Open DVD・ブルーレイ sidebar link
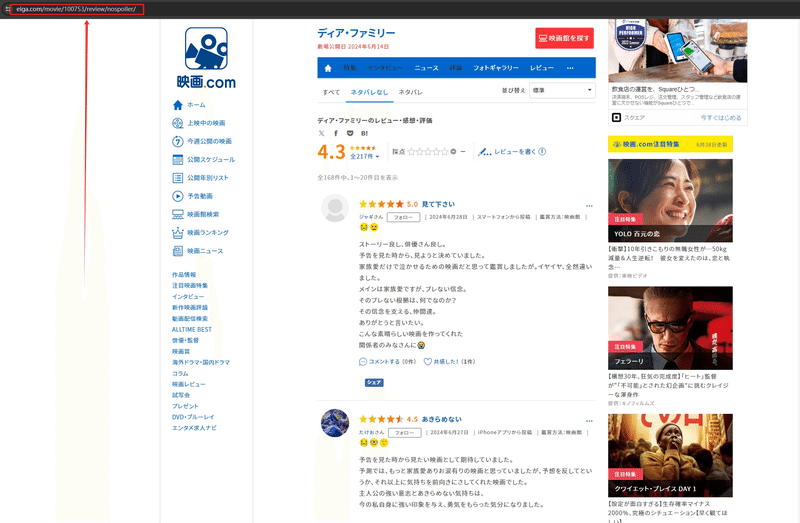 click(x=193, y=417)
